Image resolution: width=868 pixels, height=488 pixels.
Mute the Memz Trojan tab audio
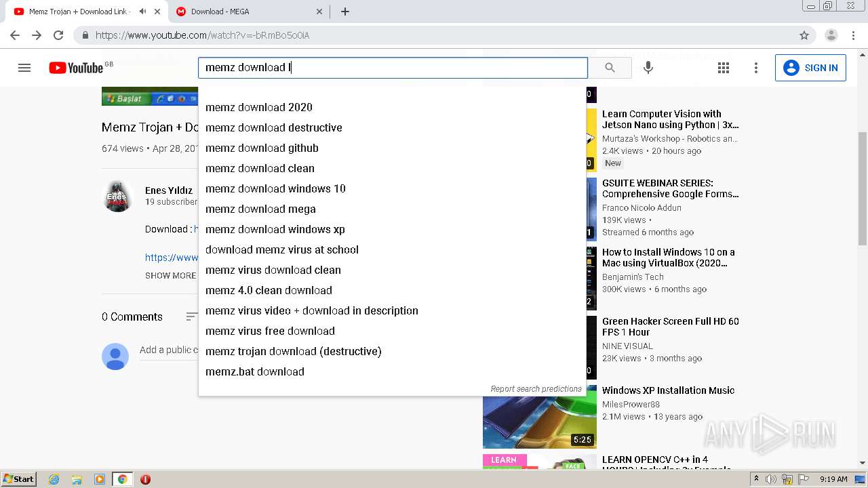pyautogui.click(x=142, y=12)
